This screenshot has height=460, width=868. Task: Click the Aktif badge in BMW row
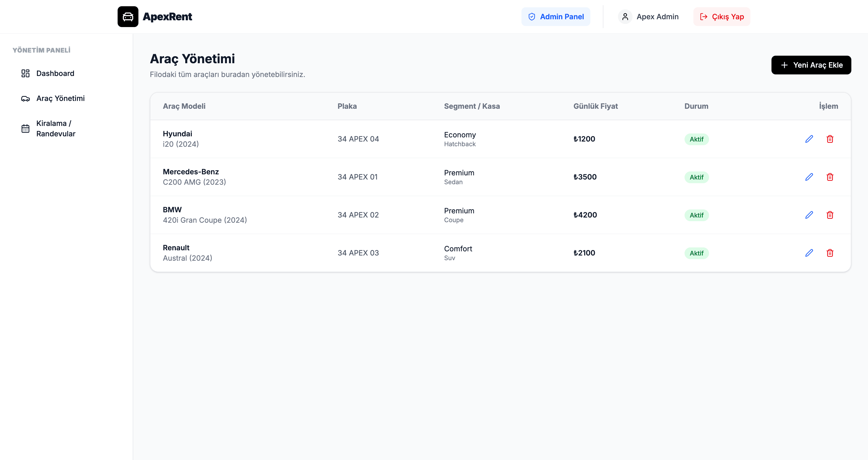697,215
